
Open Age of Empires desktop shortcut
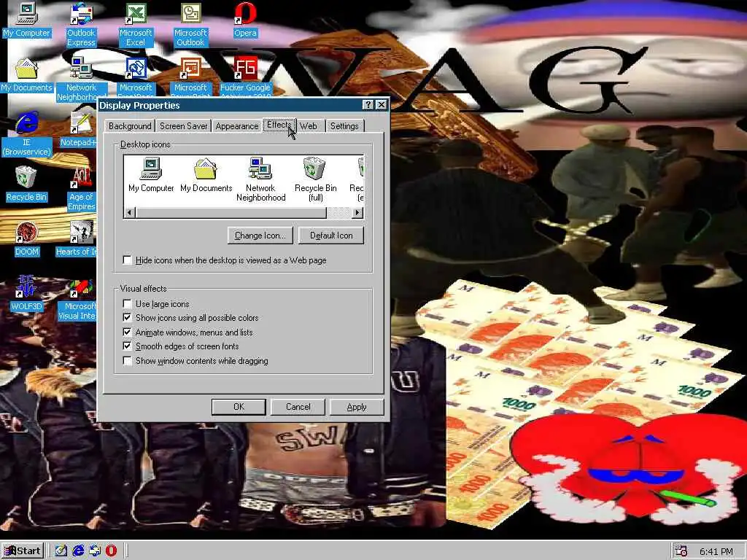[x=81, y=189]
